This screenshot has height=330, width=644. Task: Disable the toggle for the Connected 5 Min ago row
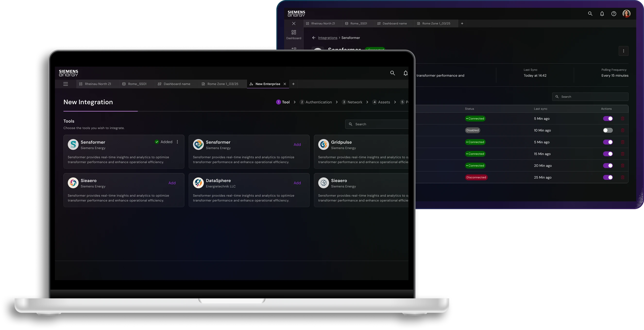coord(608,119)
